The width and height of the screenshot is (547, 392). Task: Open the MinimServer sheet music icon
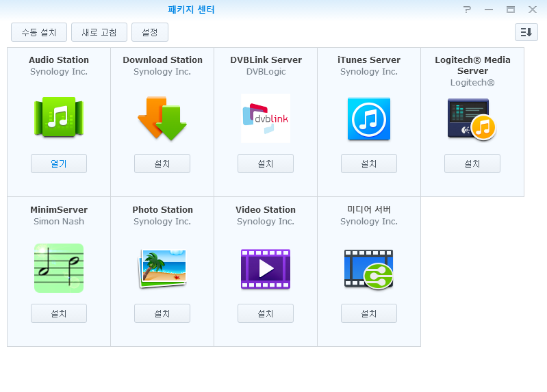point(59,267)
